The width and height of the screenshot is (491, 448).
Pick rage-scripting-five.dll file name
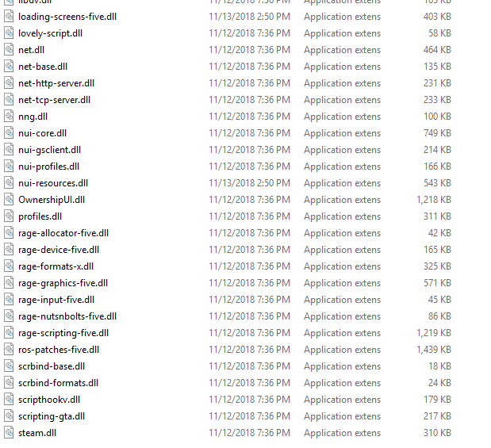coord(63,333)
